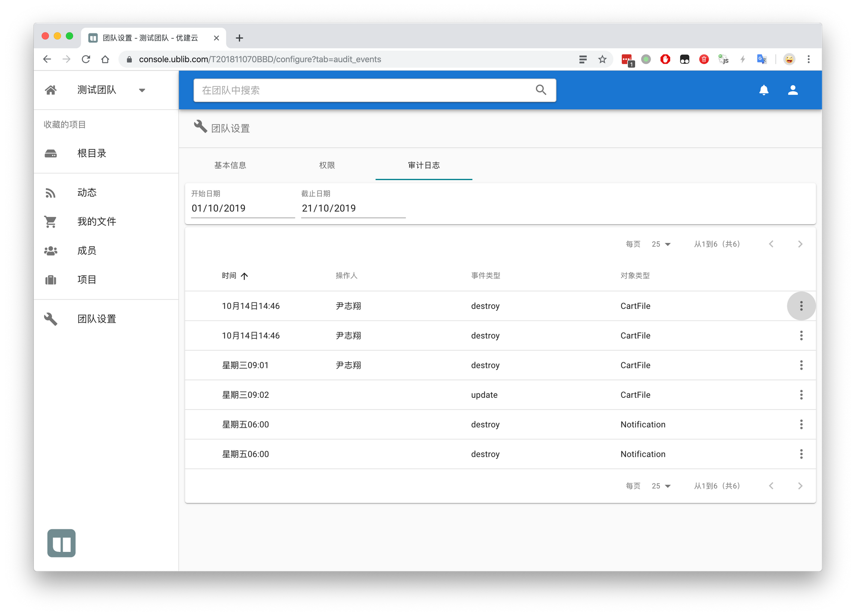Click the 在团队中搜索 search box

(364, 90)
